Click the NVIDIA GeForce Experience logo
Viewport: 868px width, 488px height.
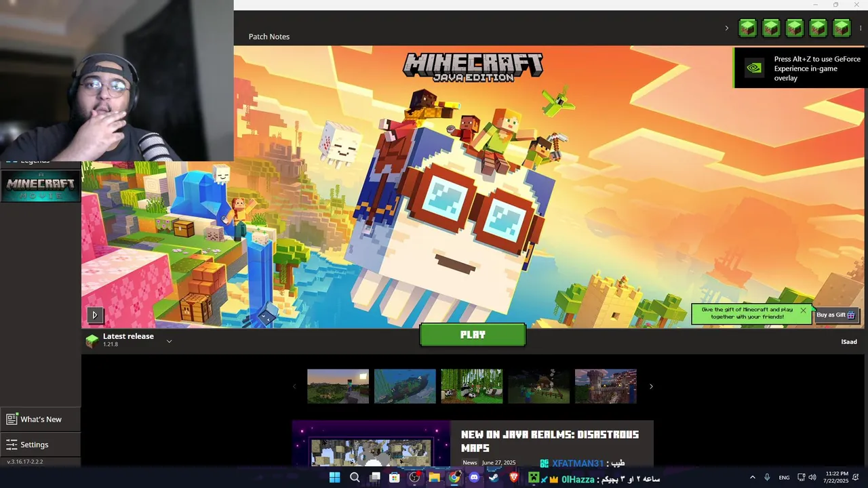tap(753, 68)
